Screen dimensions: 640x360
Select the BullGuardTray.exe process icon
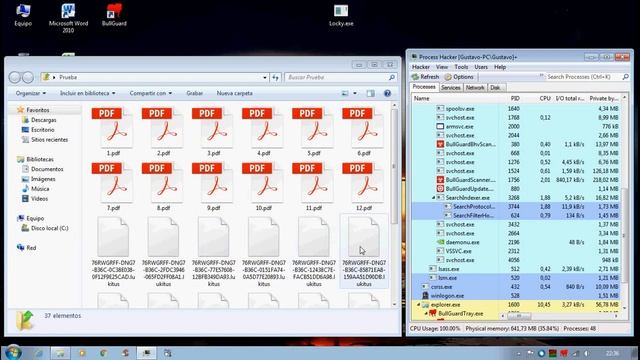433,313
